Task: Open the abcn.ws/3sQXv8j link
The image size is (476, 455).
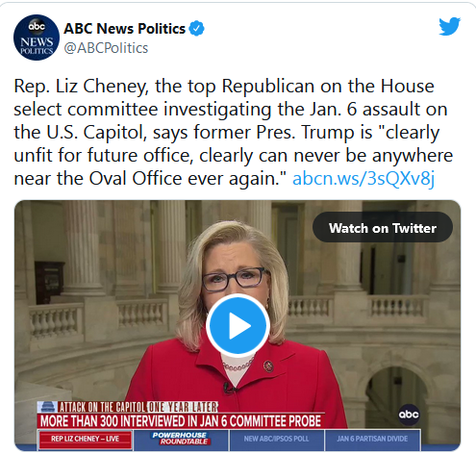Action: point(363,178)
